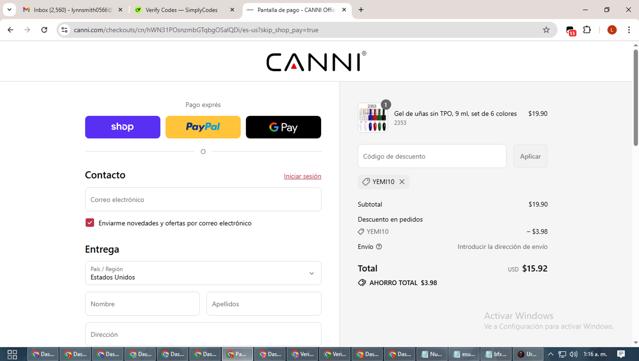Click the Subtotal $19.90 amount
639x361 pixels.
pyautogui.click(x=538, y=204)
